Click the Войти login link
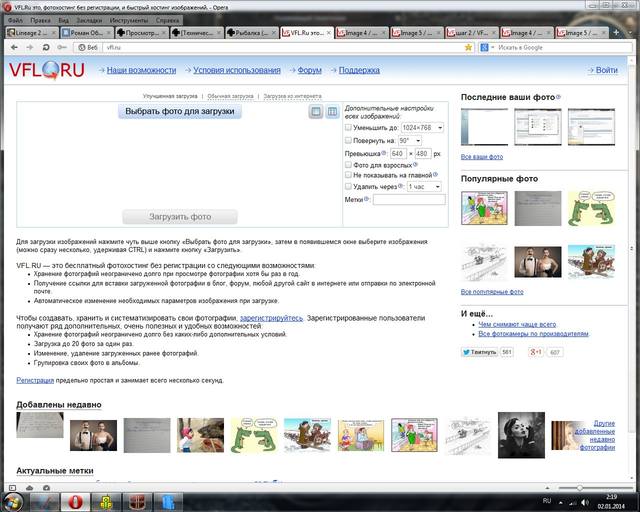Image resolution: width=640 pixels, height=512 pixels. 607,70
